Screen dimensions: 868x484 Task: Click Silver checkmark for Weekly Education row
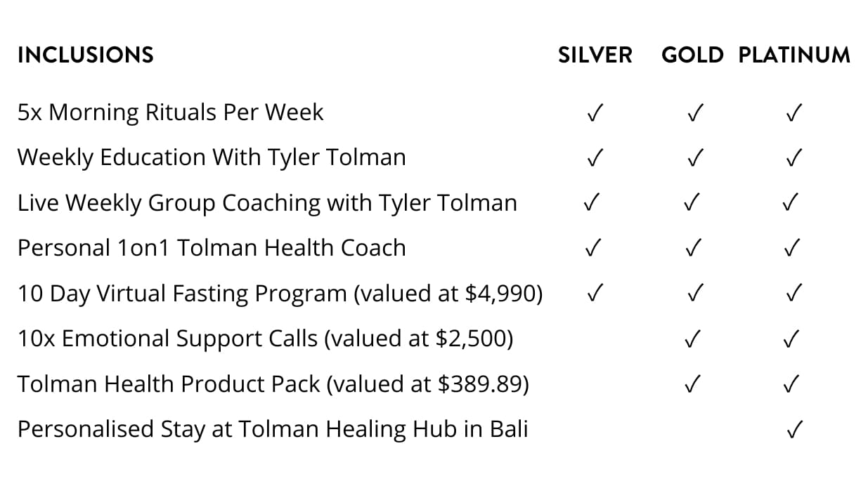click(x=595, y=158)
